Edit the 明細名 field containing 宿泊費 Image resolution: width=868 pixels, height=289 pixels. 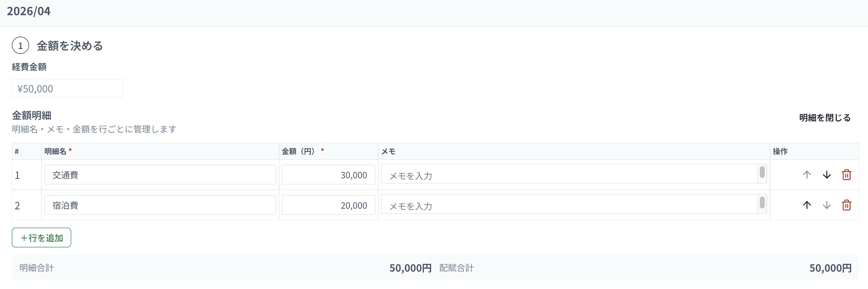click(x=160, y=205)
